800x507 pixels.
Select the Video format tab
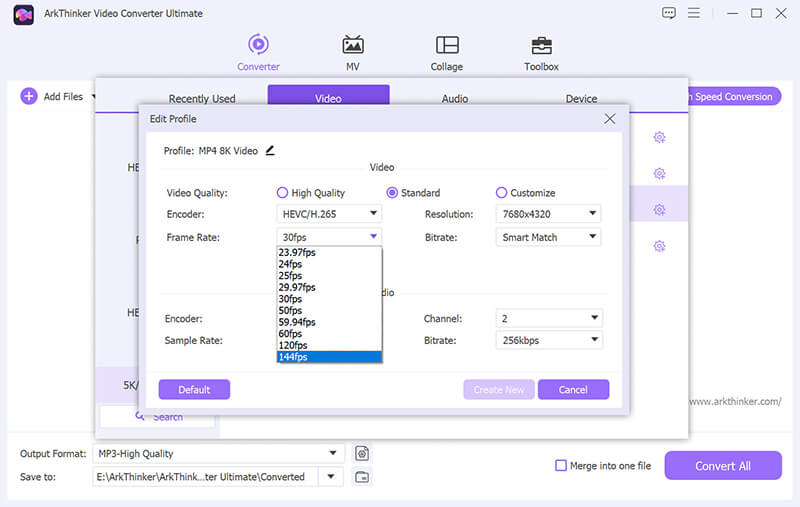(329, 95)
